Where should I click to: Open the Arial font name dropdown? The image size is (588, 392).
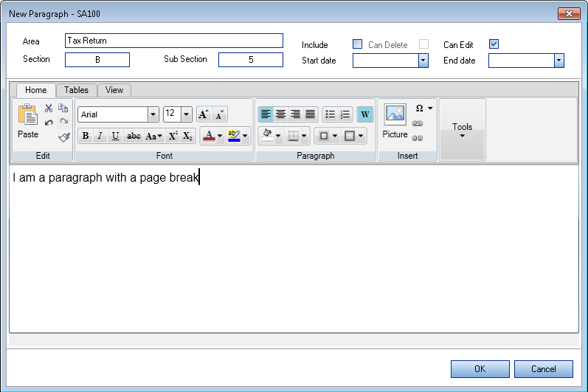153,114
